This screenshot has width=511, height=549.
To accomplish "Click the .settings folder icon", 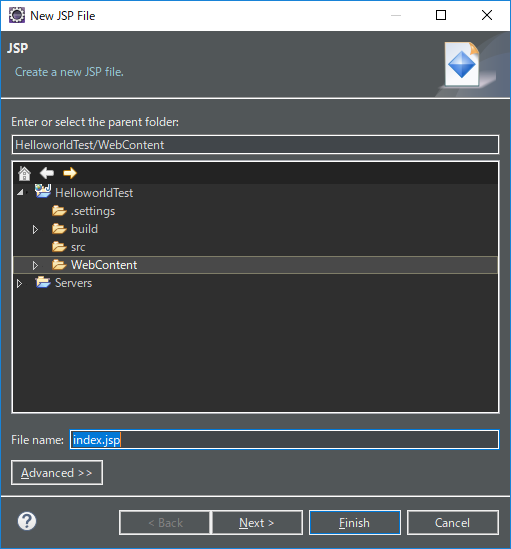I will [x=59, y=211].
